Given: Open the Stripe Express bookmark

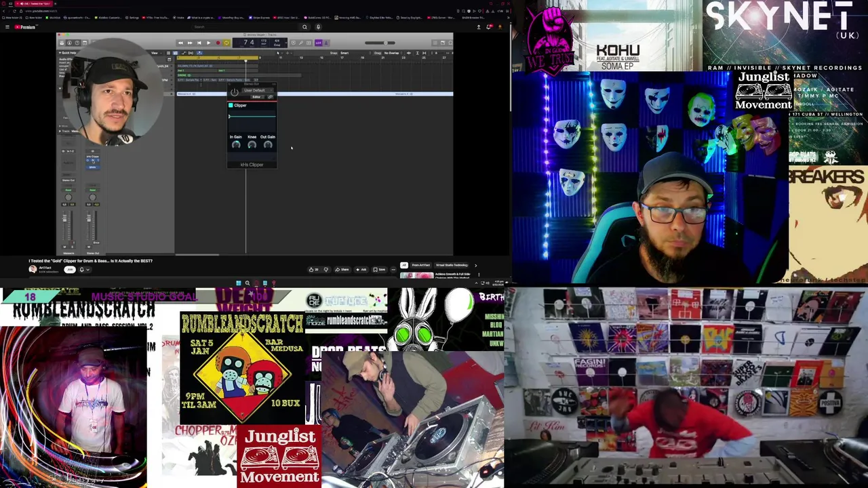Looking at the screenshot, I should coord(259,18).
